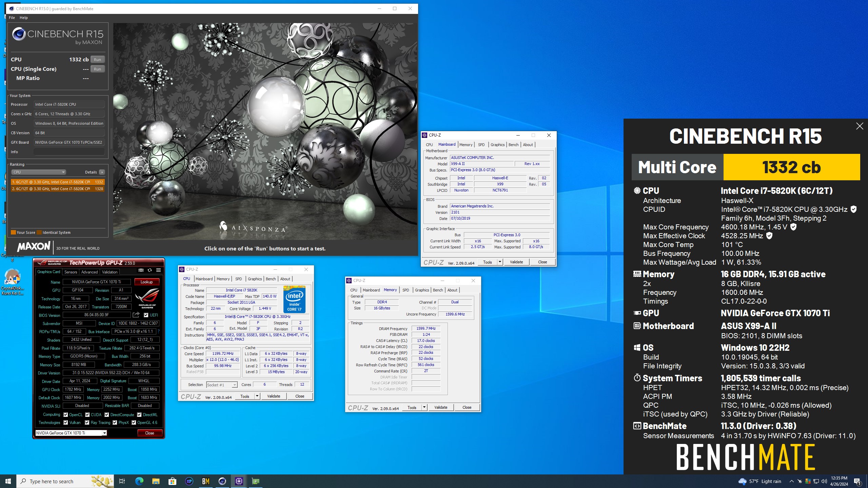Toggle the OpenGL 4.6 checkbox
This screenshot has height=488, width=868.
(134, 422)
